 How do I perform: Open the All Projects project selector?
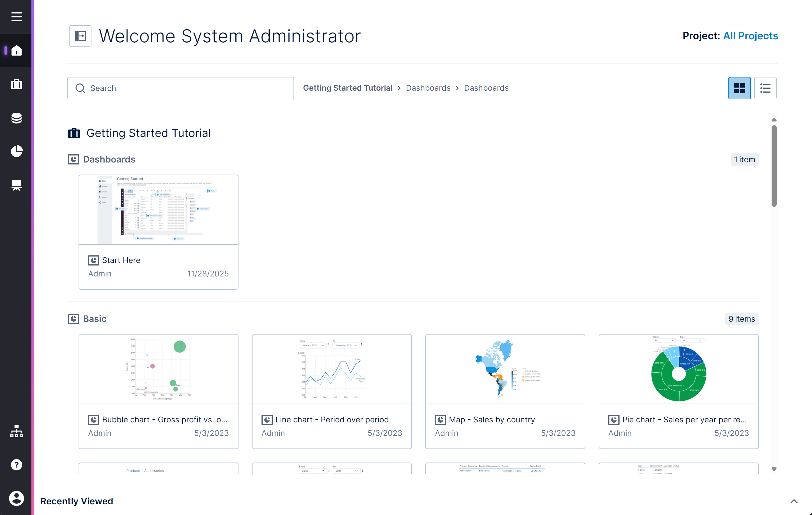(x=750, y=36)
